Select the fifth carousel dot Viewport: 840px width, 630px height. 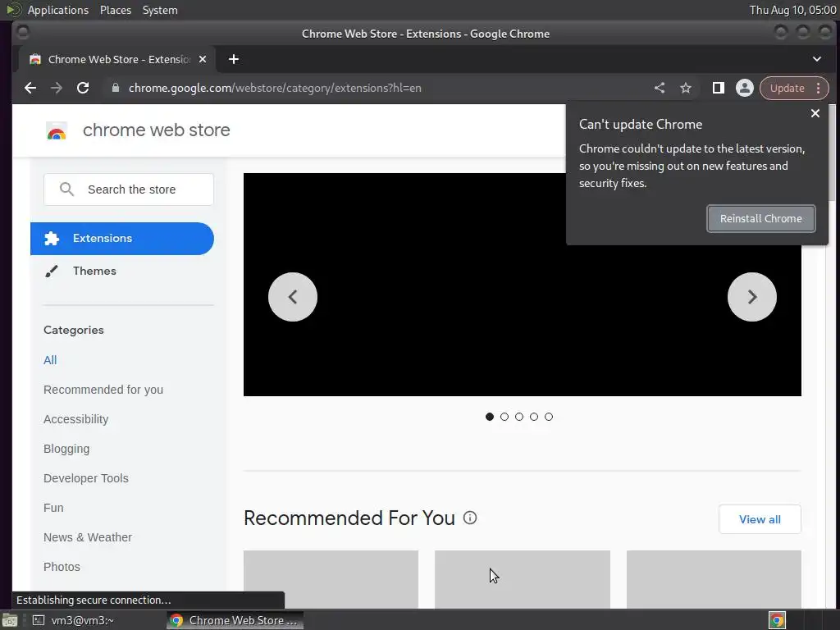(x=549, y=417)
